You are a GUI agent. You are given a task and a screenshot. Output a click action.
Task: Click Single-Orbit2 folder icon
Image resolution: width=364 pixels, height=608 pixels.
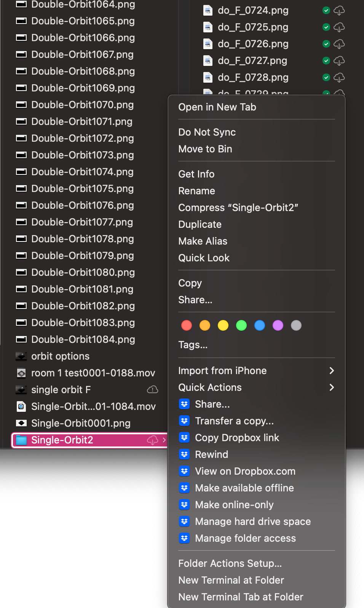coord(21,440)
